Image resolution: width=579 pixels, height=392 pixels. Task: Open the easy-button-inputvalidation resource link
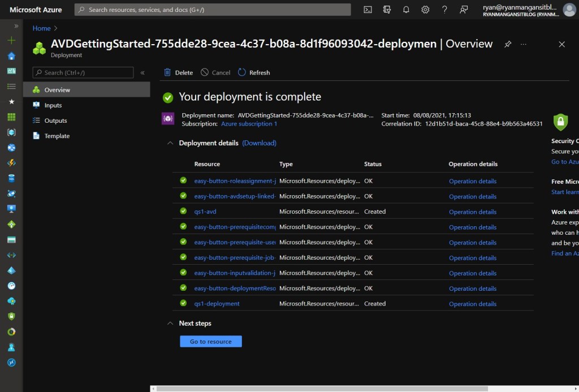235,273
